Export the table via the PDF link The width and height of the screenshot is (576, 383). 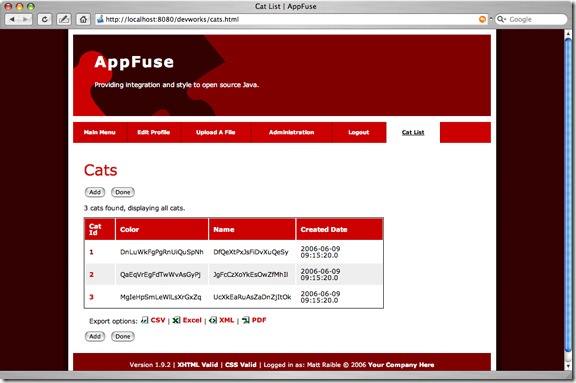(x=259, y=320)
